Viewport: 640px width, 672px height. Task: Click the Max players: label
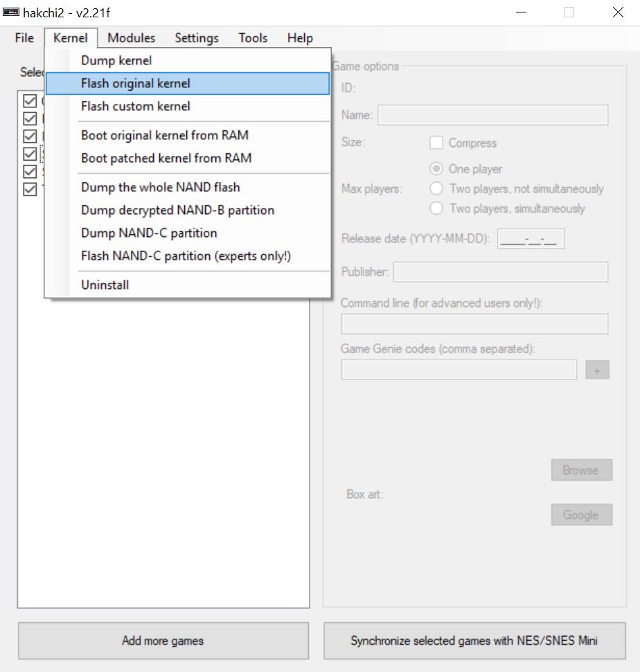click(371, 188)
